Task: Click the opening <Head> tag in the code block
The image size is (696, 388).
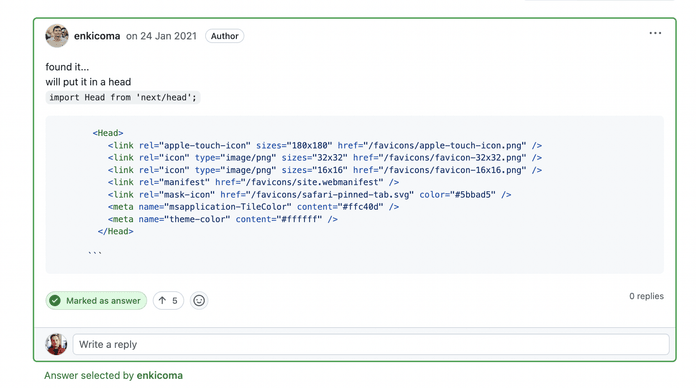Action: [x=108, y=133]
